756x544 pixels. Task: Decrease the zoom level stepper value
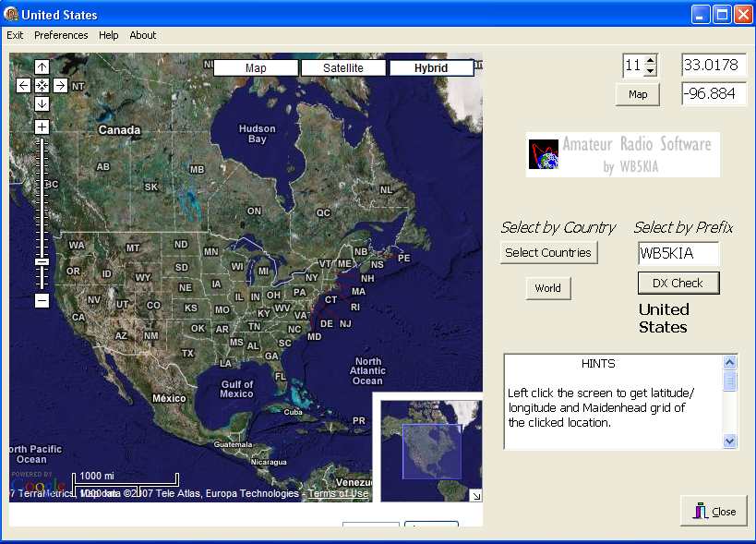[x=651, y=70]
